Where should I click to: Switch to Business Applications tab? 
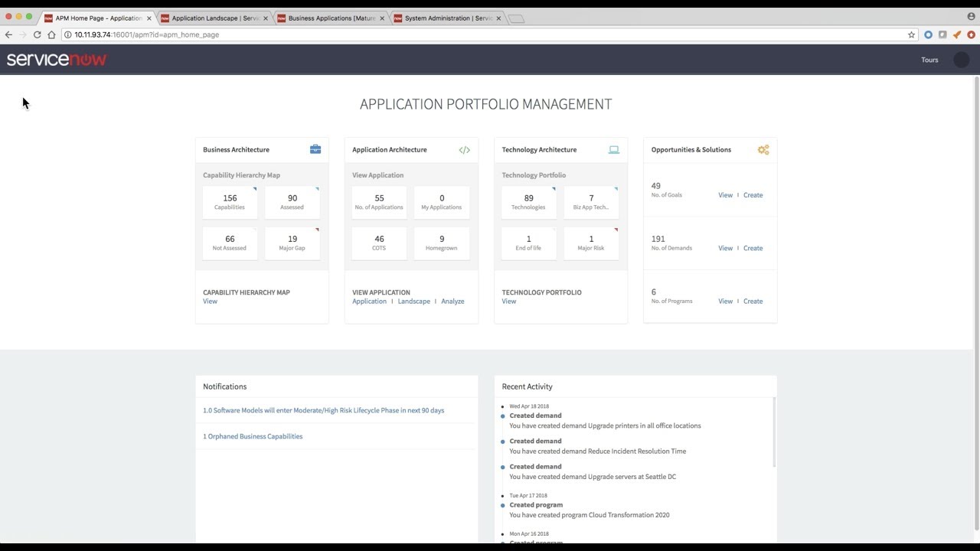coord(330,18)
